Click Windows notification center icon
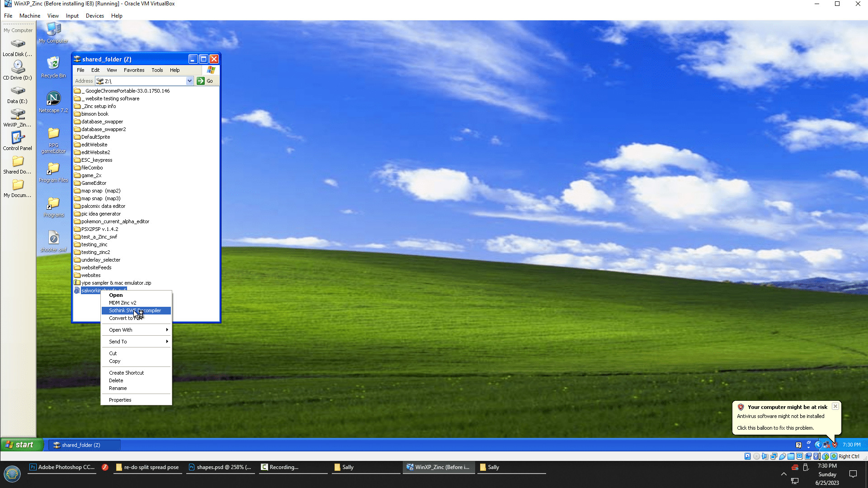The image size is (868, 488). click(x=853, y=474)
